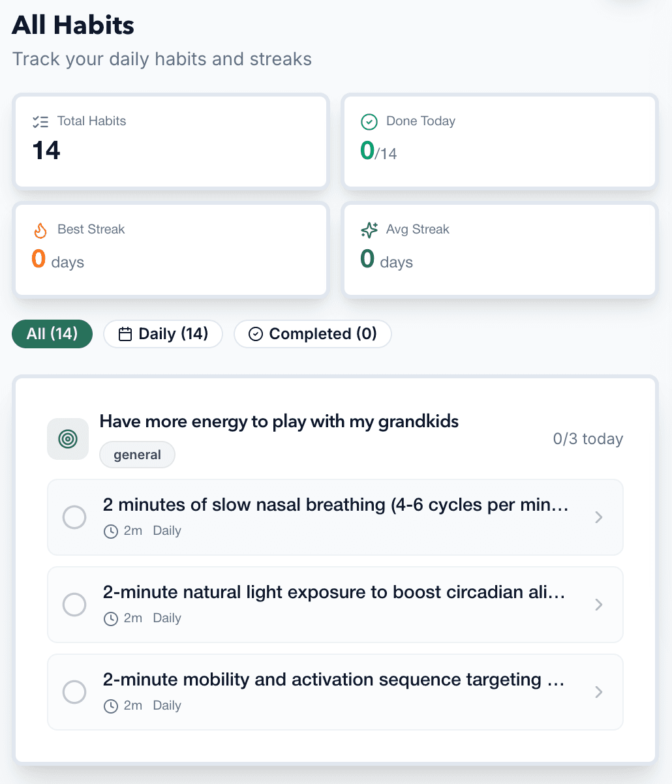Screen dimensions: 672x784
Task: Open the grandkids energy goal title
Action: 279,421
